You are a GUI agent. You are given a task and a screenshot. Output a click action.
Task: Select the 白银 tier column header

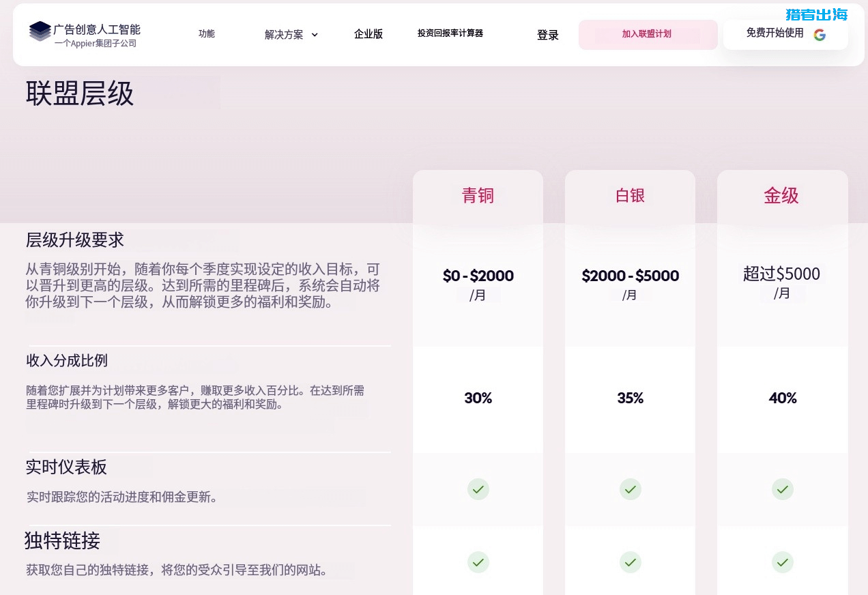pyautogui.click(x=631, y=196)
